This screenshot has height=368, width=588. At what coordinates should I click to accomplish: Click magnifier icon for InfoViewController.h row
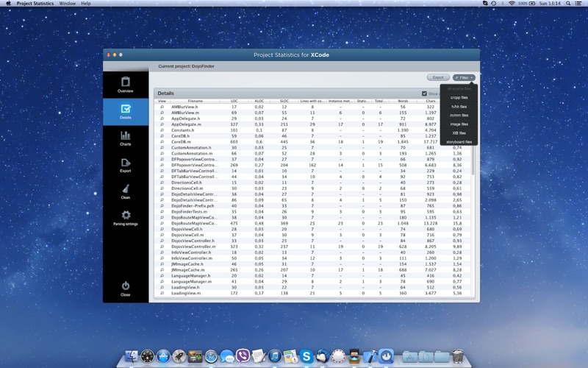[162, 252]
